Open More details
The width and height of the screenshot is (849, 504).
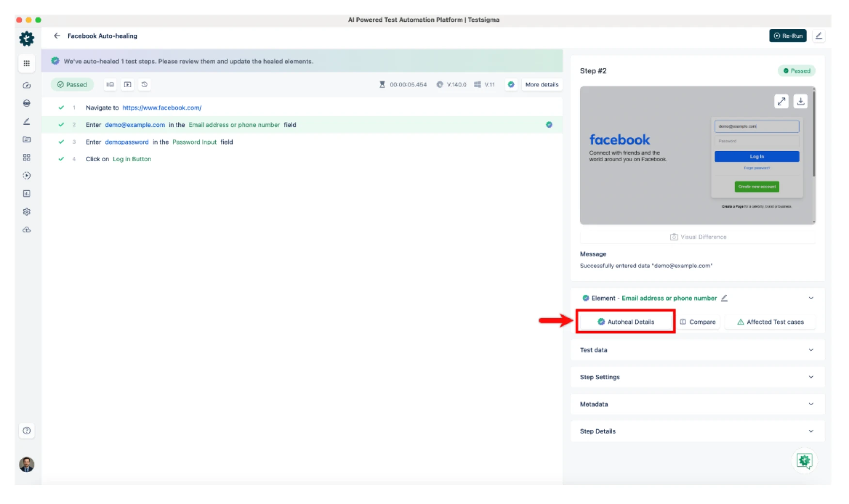[x=542, y=85]
